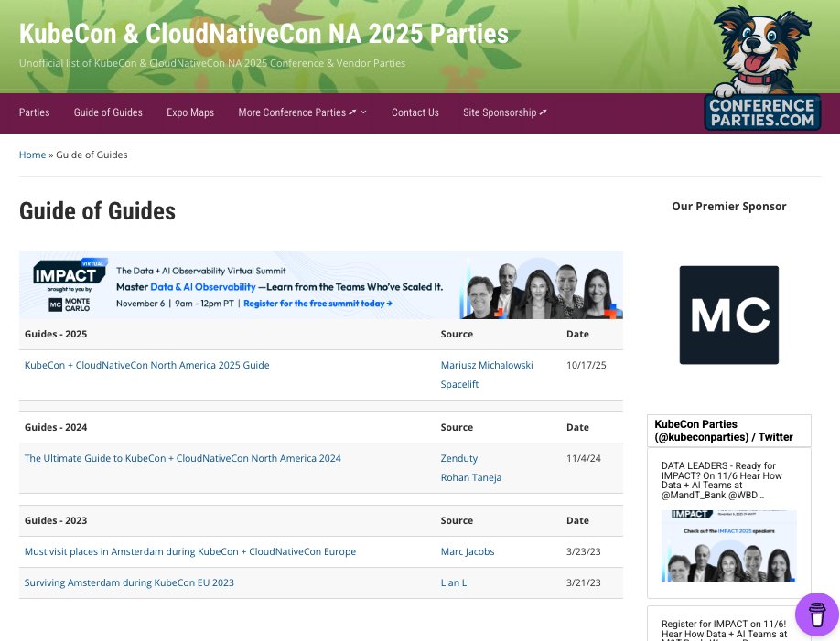
Task: Click the Unofficial list of KubeCon parties tagline
Action: [212, 63]
